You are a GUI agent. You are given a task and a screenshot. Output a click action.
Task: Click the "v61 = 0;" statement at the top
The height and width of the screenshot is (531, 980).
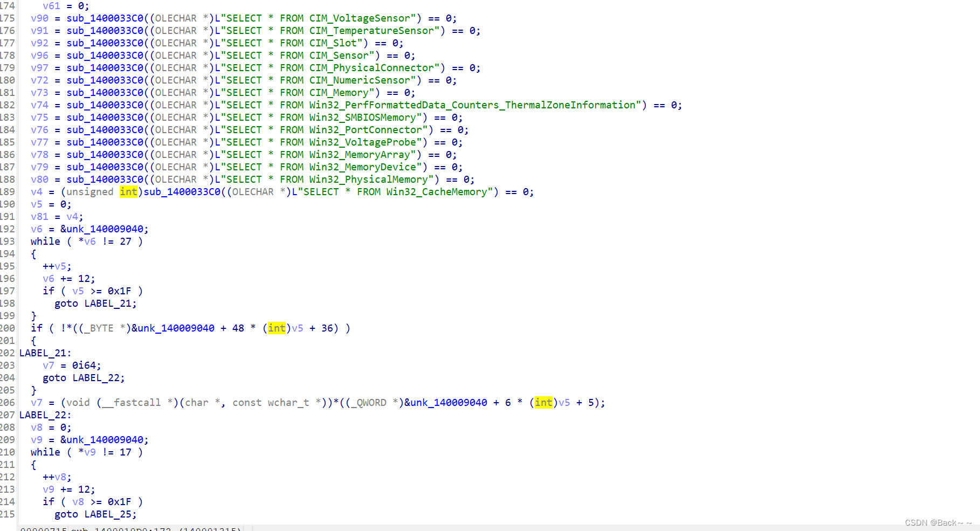click(x=66, y=6)
